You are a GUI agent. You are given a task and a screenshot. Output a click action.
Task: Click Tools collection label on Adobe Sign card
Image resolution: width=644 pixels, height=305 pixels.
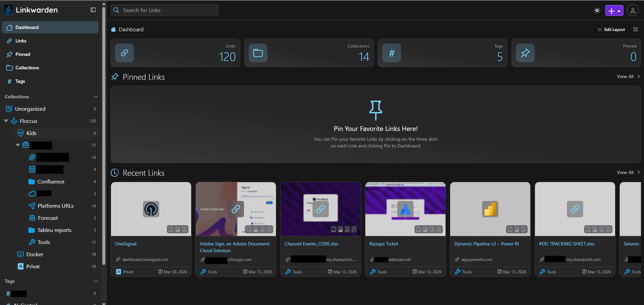tap(209, 272)
